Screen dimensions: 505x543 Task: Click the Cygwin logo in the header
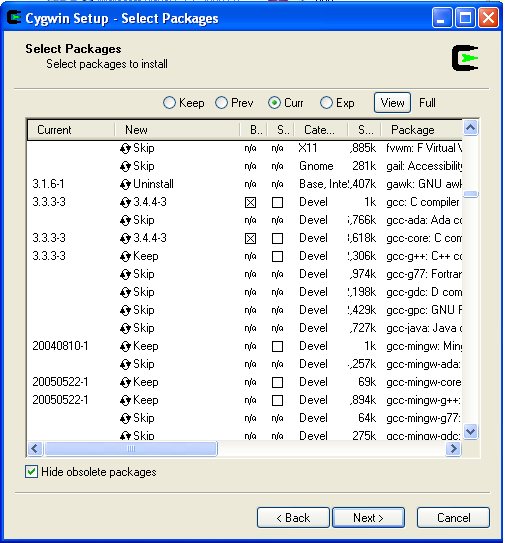point(465,58)
